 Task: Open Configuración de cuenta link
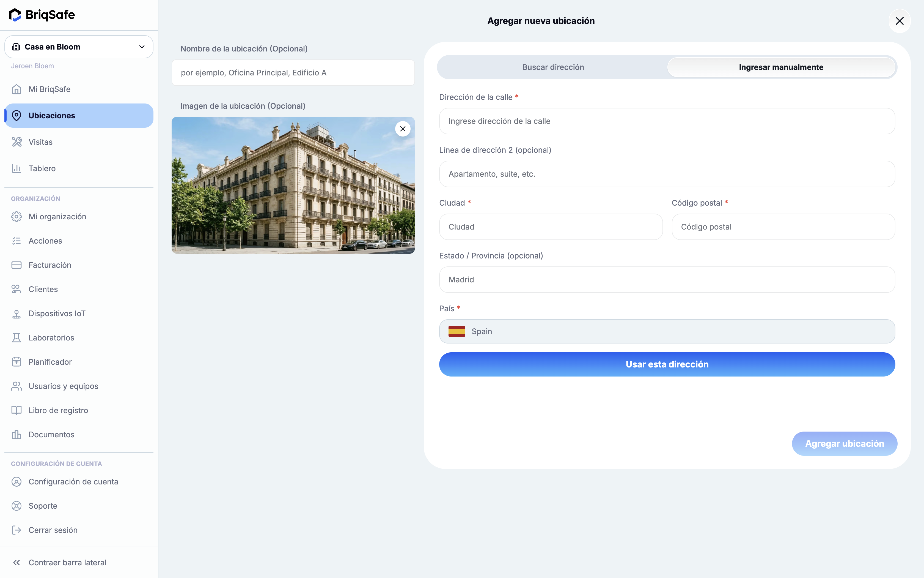[79, 482]
